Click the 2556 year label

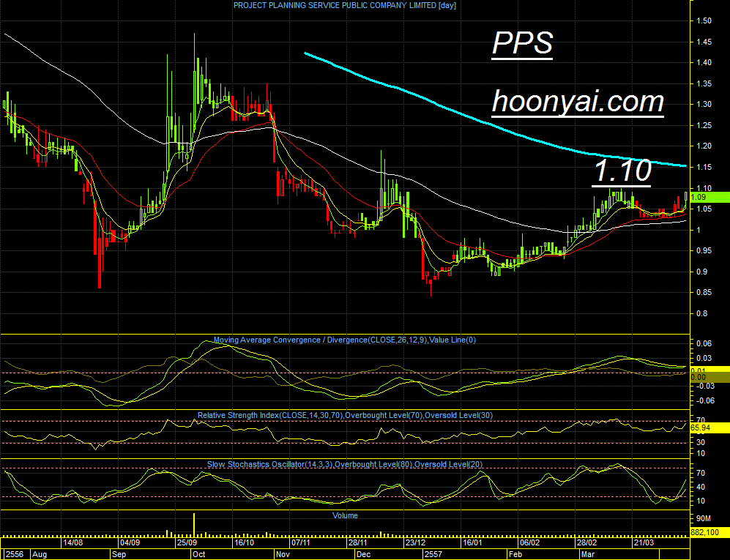tap(15, 554)
